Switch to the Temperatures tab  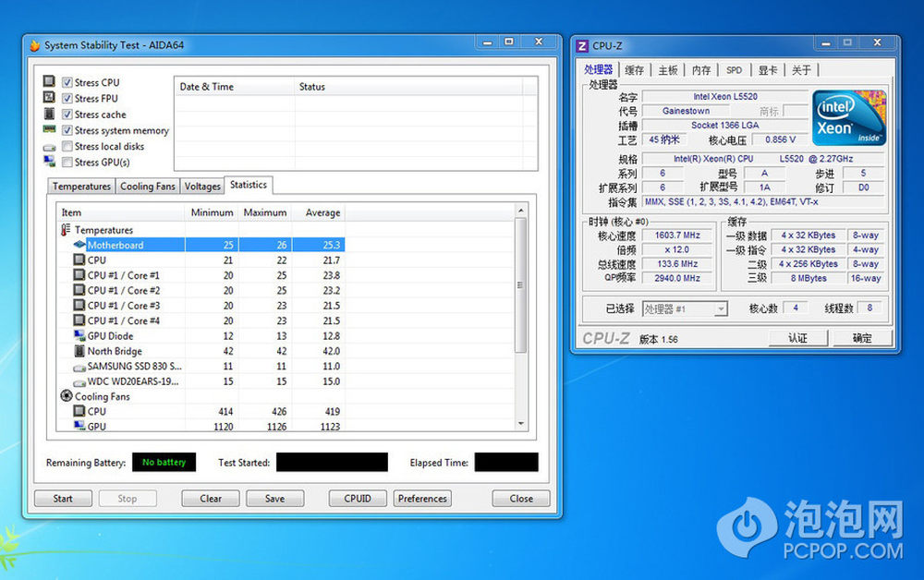coord(81,186)
